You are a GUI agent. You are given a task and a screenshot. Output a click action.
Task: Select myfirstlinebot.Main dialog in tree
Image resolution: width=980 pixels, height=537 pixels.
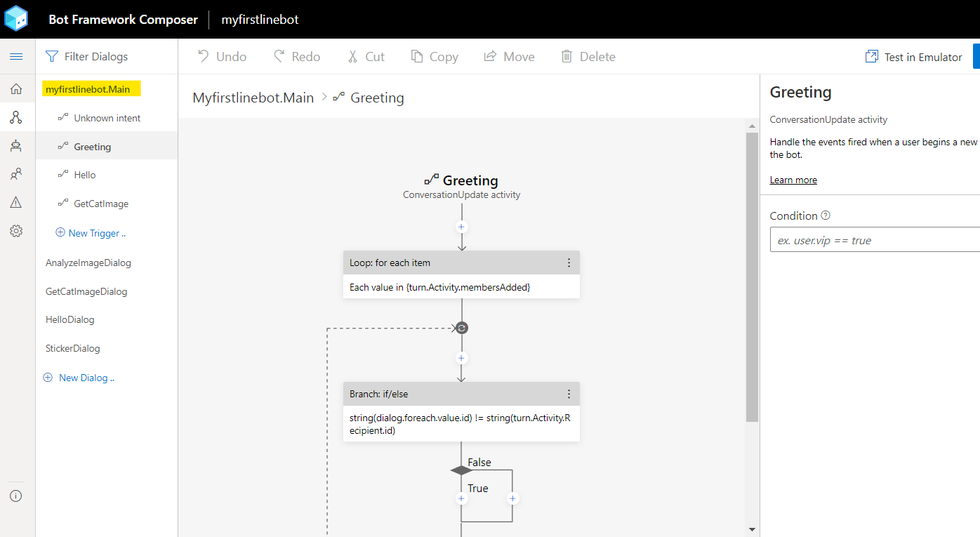coord(88,89)
